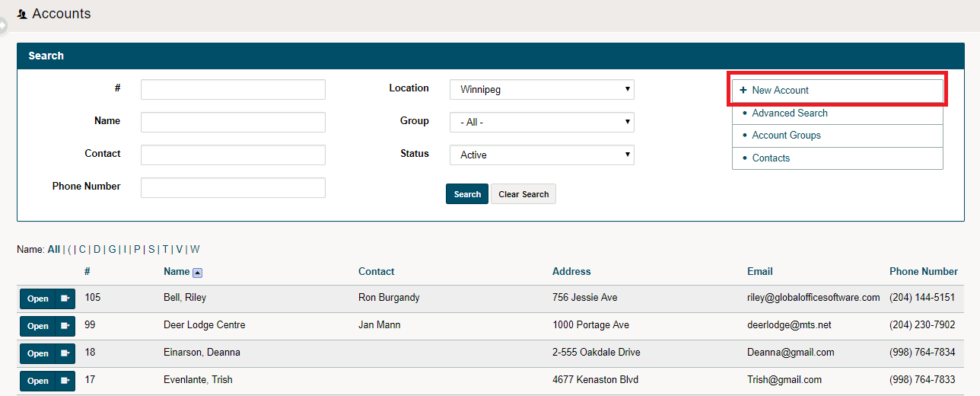This screenshot has height=396, width=980.
Task: Click phone number (204) 230-7902
Action: [x=922, y=325]
